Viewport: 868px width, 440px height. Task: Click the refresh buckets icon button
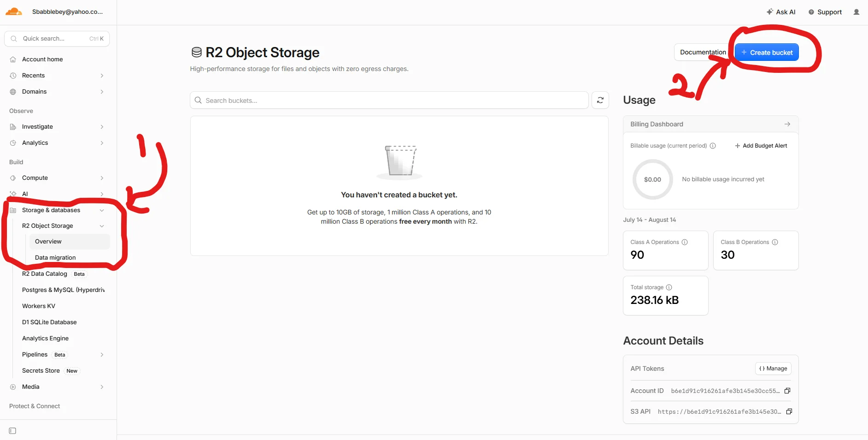pos(600,100)
